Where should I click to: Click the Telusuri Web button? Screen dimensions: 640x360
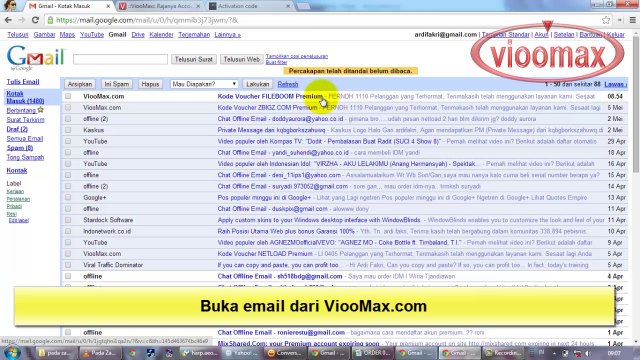(242, 60)
